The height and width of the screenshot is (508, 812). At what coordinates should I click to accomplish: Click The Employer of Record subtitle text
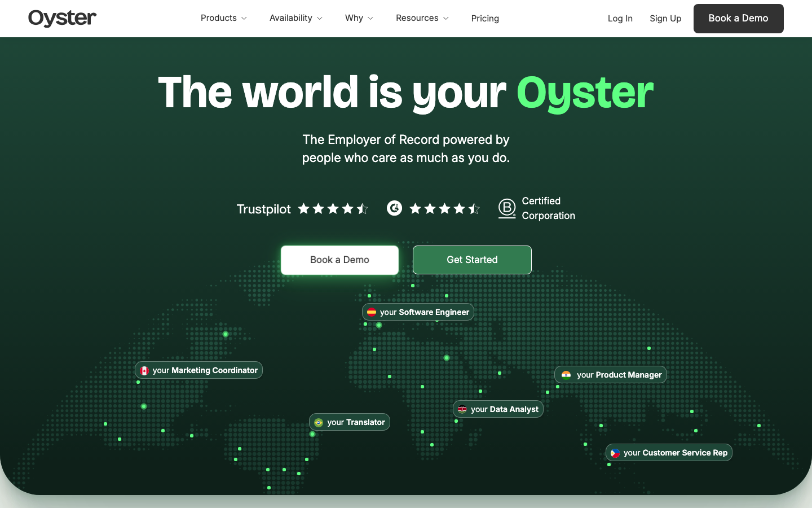406,149
